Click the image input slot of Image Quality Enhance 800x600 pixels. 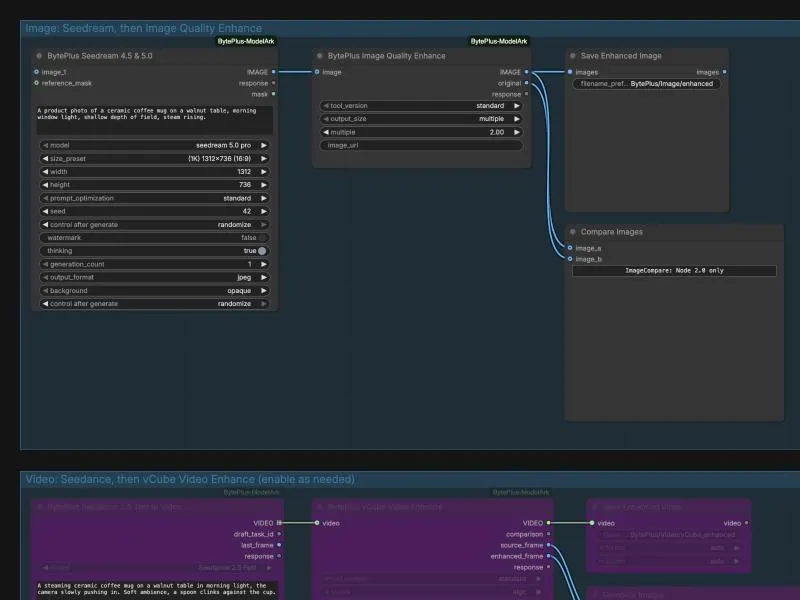(317, 72)
